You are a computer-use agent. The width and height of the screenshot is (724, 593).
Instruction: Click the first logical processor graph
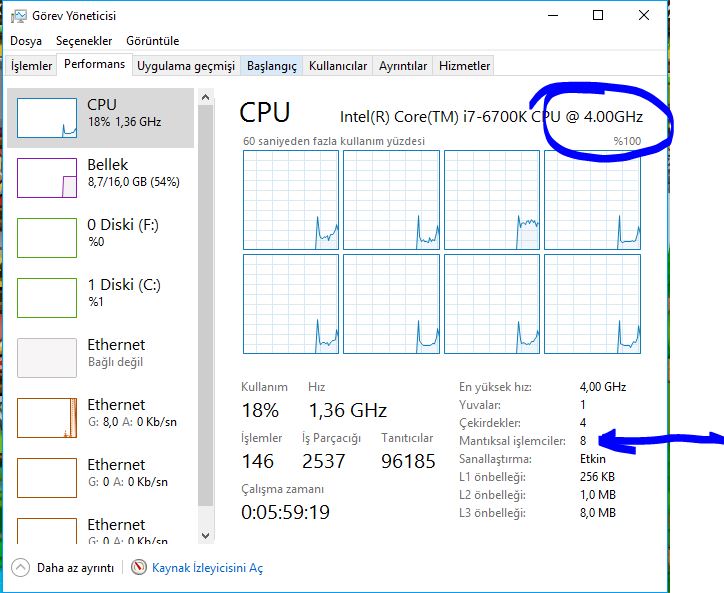291,200
